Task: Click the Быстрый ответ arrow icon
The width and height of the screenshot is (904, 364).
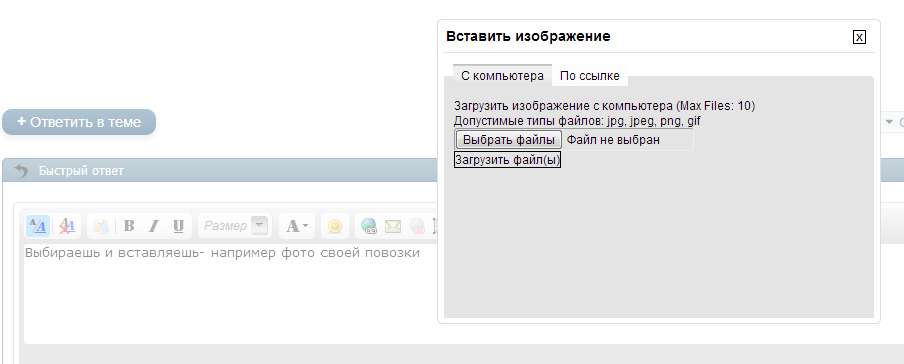Action: tap(21, 171)
